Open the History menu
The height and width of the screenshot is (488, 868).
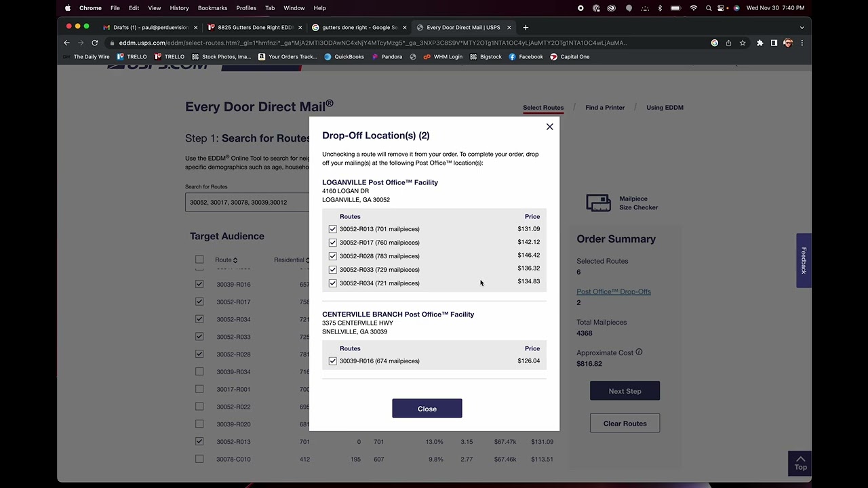[179, 8]
